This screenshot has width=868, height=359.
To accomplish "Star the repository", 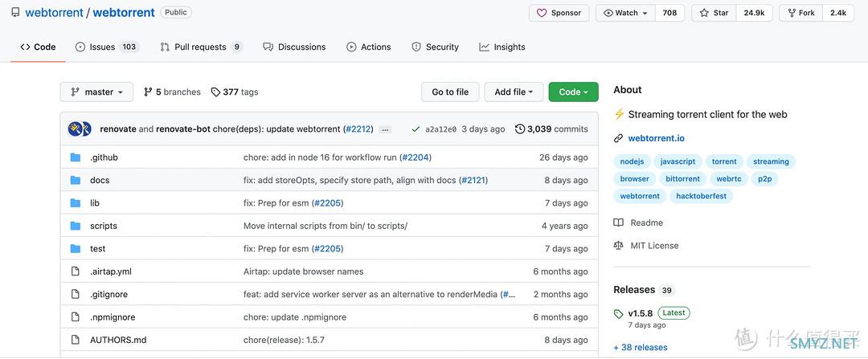I will (x=714, y=13).
